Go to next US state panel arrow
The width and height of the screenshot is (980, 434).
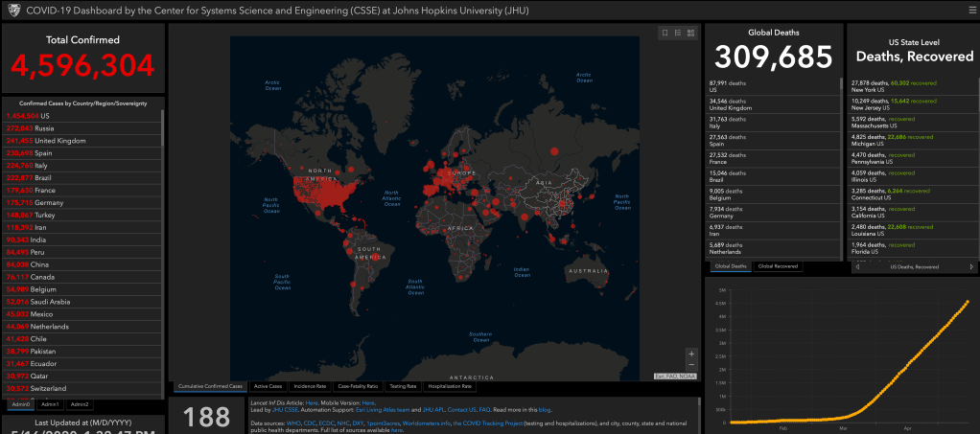click(x=970, y=266)
